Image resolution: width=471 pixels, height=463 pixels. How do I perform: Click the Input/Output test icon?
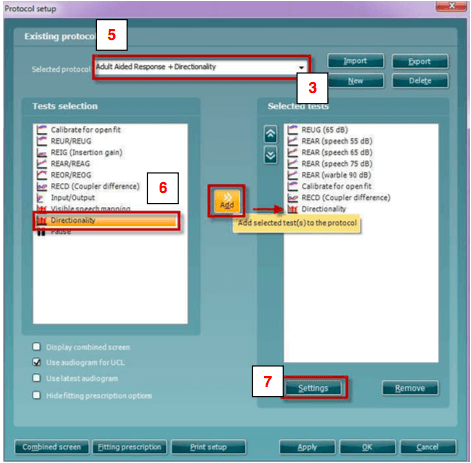41,198
